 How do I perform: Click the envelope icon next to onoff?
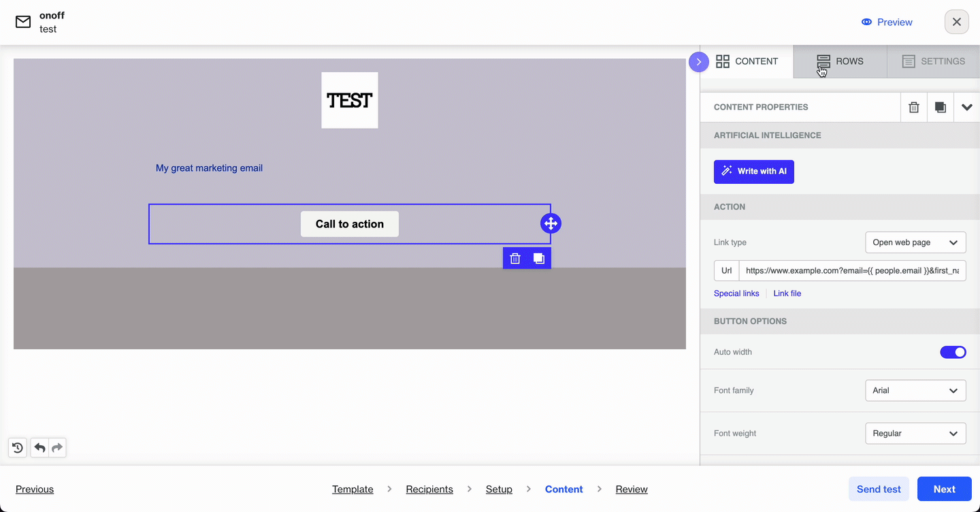pos(23,22)
